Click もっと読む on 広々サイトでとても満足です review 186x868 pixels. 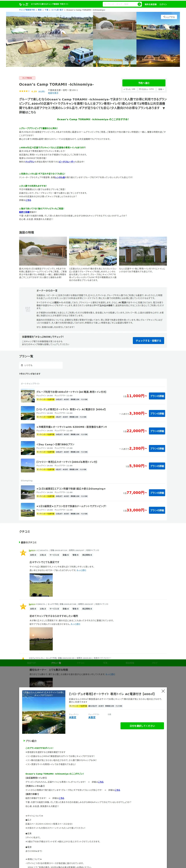click(x=81, y=570)
